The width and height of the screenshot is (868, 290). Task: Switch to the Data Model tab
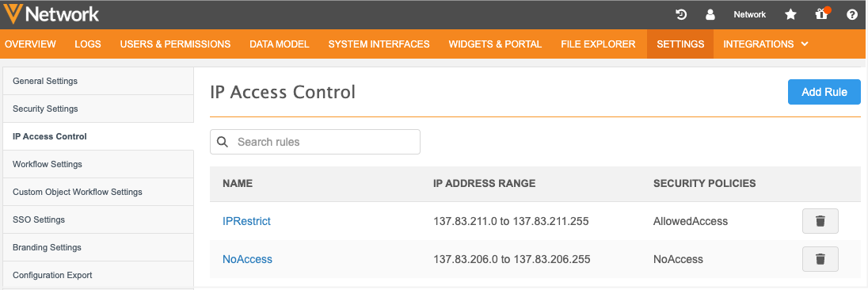(x=279, y=44)
